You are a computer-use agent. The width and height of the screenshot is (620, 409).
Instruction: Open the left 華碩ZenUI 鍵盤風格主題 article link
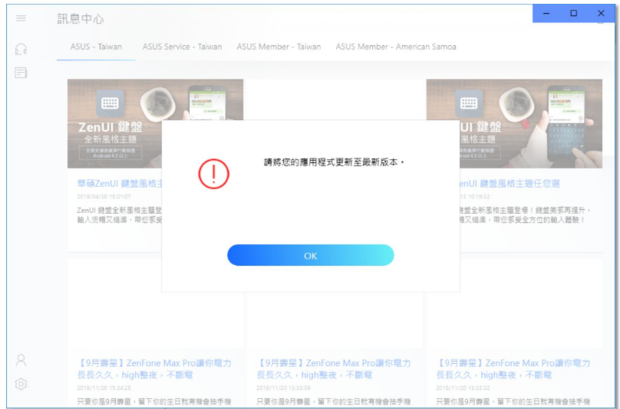click(120, 184)
